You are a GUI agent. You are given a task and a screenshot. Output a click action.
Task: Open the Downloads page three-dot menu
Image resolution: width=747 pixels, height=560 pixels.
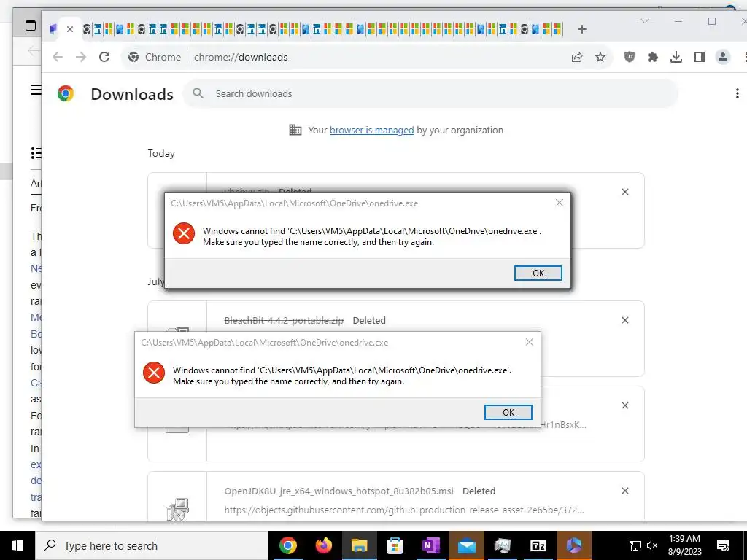[737, 93]
